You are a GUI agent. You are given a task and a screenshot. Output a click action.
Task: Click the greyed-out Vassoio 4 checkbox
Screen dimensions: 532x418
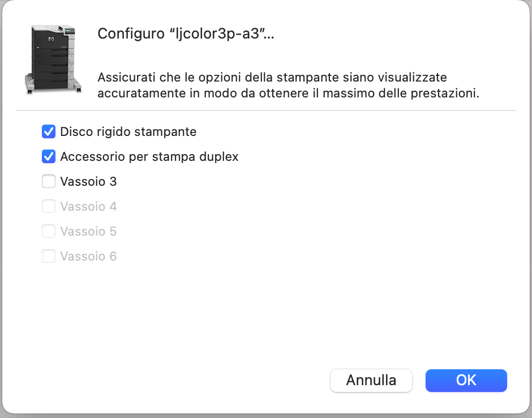(x=49, y=207)
